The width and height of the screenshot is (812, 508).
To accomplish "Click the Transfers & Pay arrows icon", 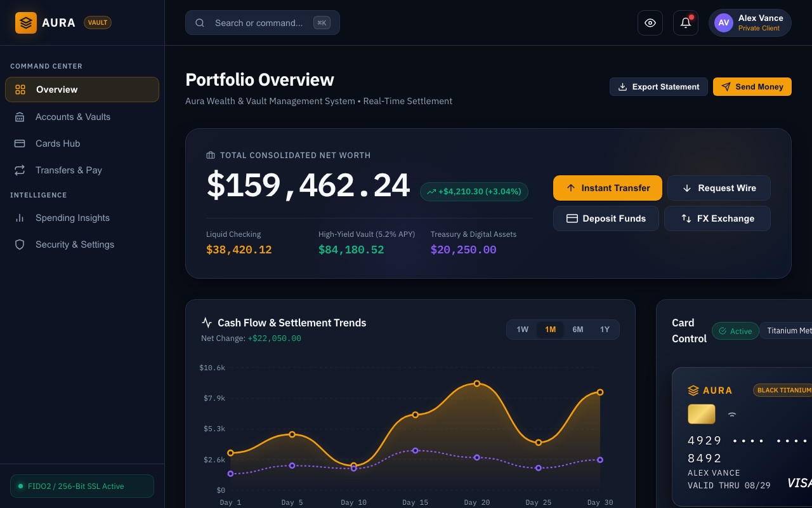I will (x=20, y=170).
